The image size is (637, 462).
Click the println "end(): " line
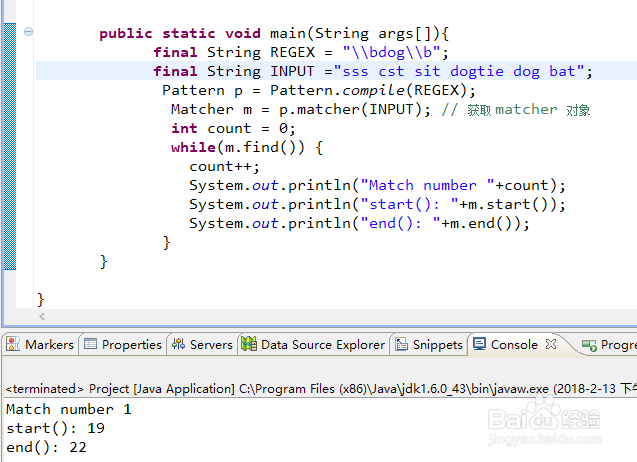360,223
